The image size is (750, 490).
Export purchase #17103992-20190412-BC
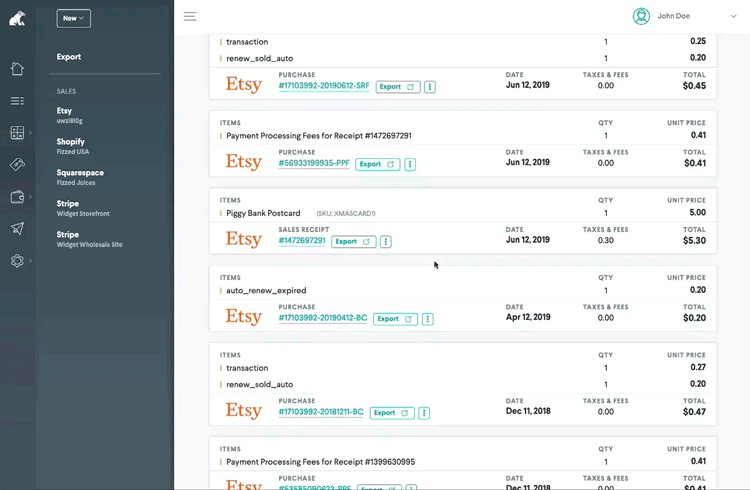pyautogui.click(x=395, y=319)
